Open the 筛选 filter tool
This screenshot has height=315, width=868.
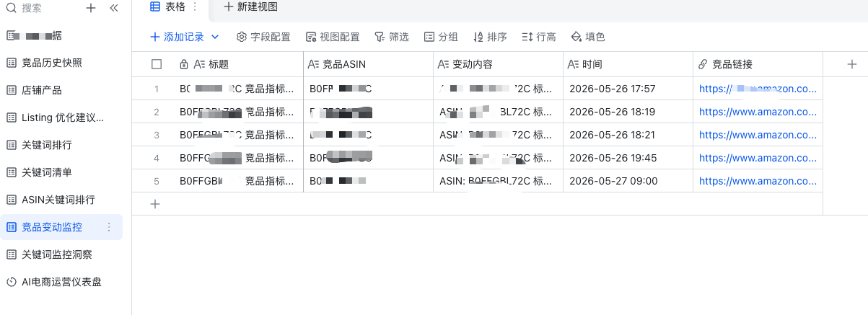click(392, 37)
